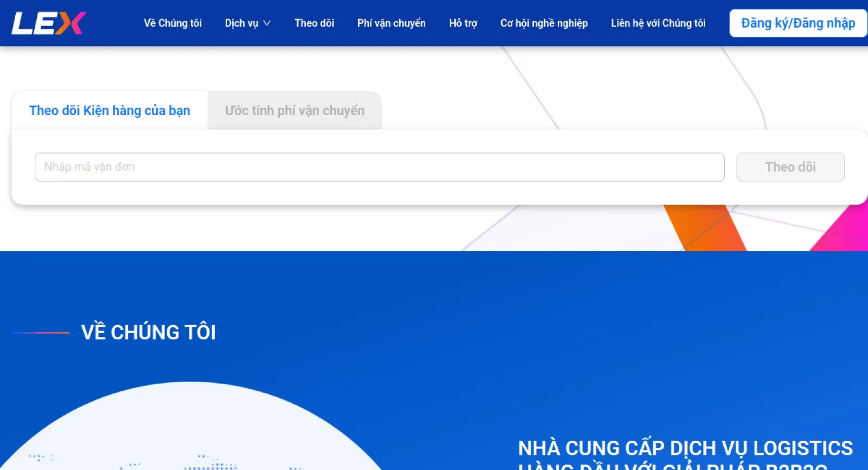Image resolution: width=868 pixels, height=470 pixels.
Task: Click the chevron beside Dịch vụ
Action: (x=267, y=23)
